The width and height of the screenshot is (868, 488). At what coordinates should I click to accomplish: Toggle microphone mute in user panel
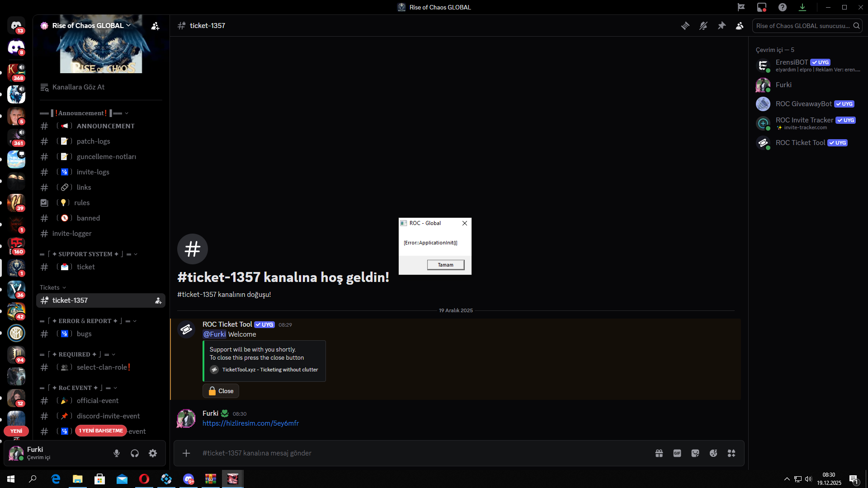117,453
